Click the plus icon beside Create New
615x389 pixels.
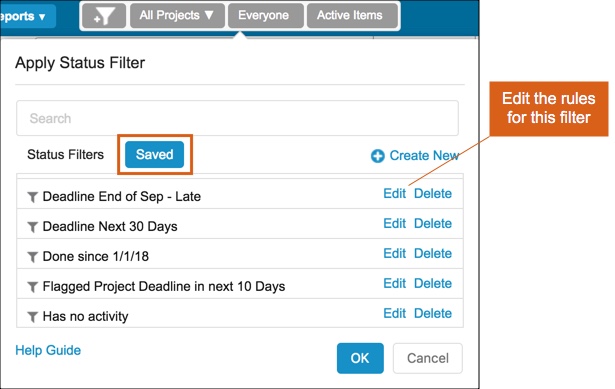click(377, 156)
